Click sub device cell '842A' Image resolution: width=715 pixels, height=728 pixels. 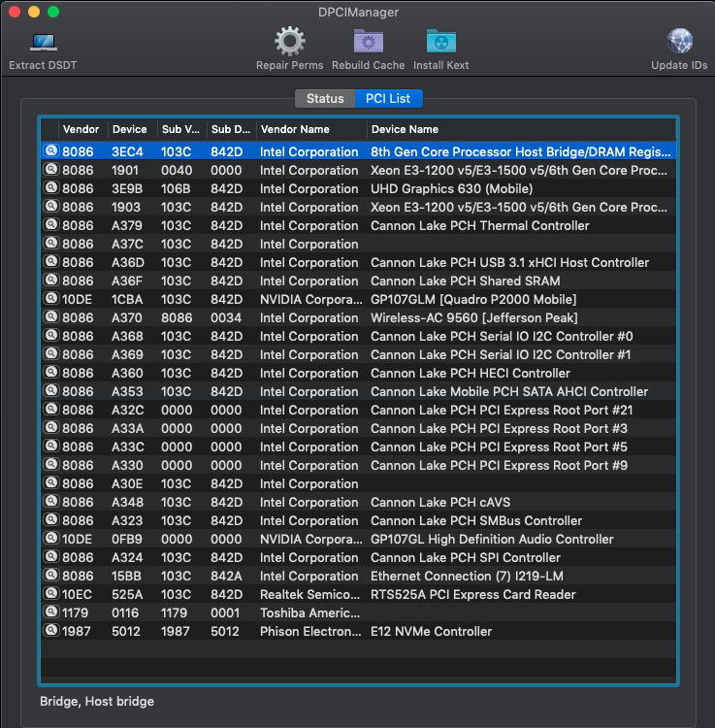pyautogui.click(x=226, y=577)
